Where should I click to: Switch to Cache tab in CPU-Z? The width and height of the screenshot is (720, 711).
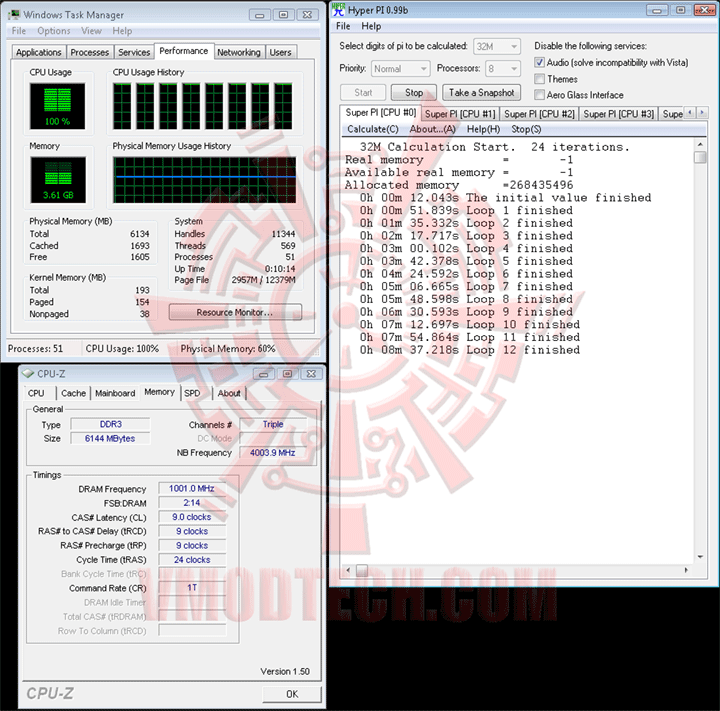click(73, 394)
